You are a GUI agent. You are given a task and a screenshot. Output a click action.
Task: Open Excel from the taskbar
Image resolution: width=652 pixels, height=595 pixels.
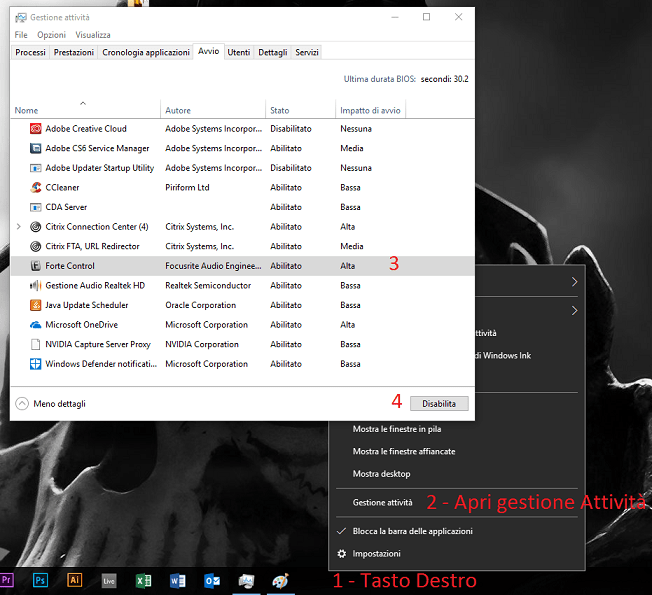pos(143,581)
